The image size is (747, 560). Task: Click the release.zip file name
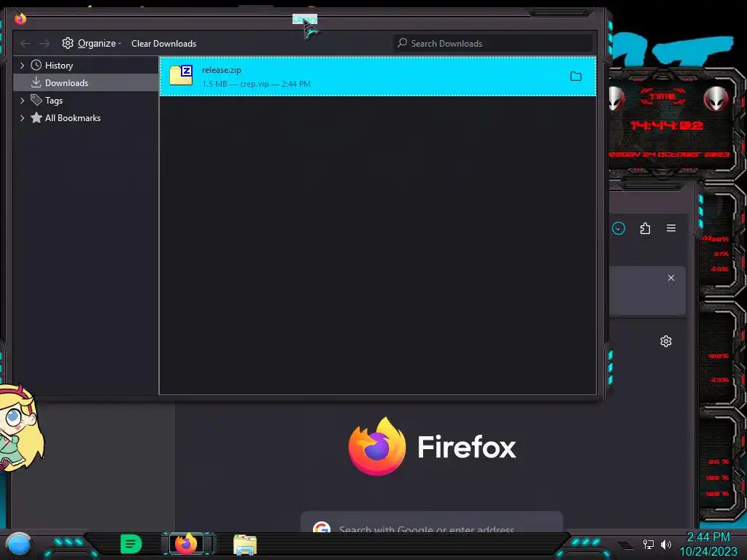222,70
